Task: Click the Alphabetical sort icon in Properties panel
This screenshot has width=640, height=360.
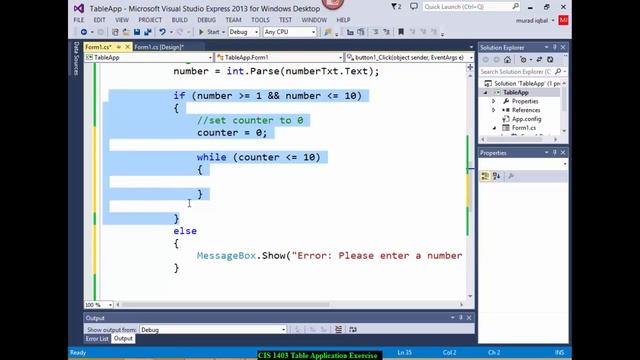Action: 497,176
